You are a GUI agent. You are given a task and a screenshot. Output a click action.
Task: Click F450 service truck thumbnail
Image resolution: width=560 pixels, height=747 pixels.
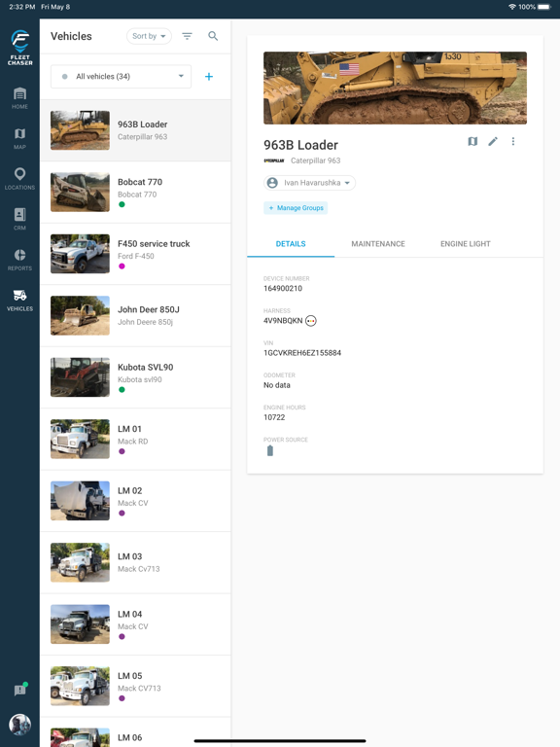pyautogui.click(x=80, y=254)
